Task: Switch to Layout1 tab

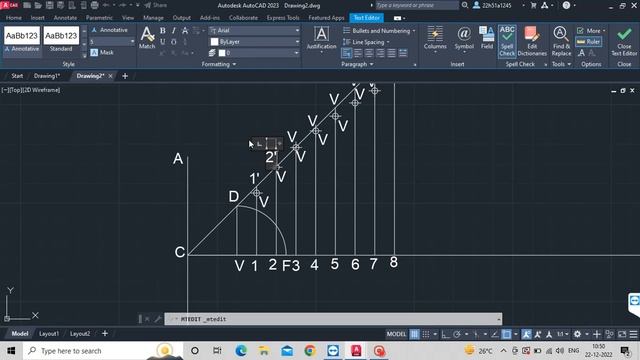Action: pos(49,333)
